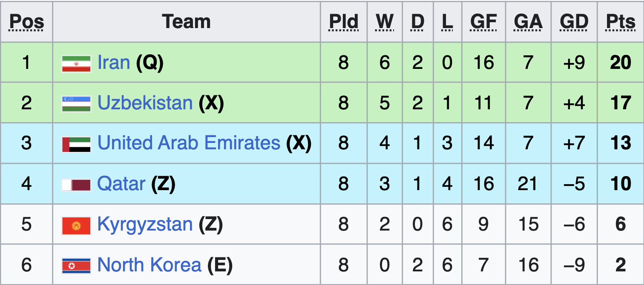Click the GF column header
Viewport: 644px width, 285px height.
click(483, 22)
